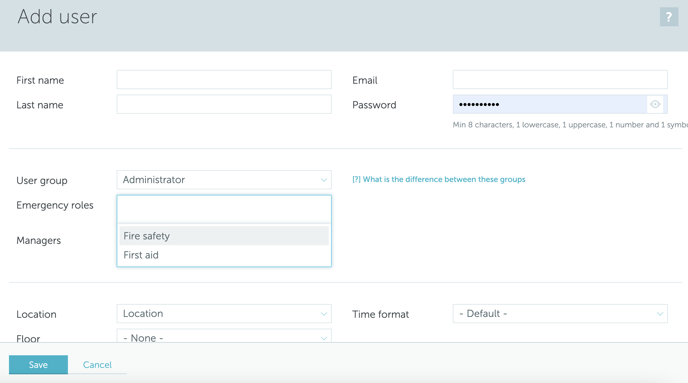Click the Emergency roles search box
The image size is (688, 383).
coord(224,209)
